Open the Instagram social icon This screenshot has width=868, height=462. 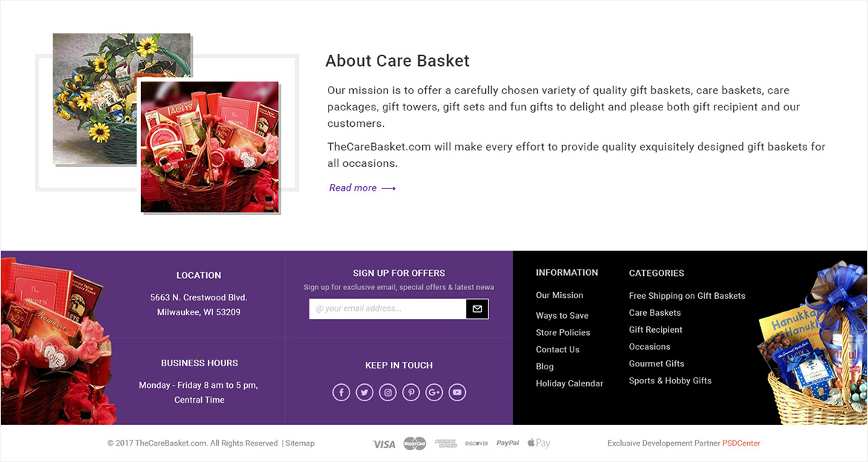387,392
